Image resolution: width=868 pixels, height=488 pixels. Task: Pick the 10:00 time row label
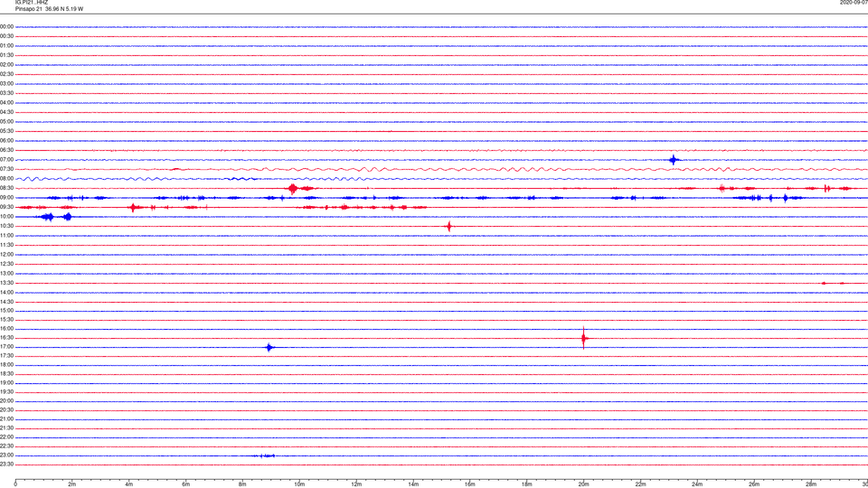pyautogui.click(x=6, y=216)
